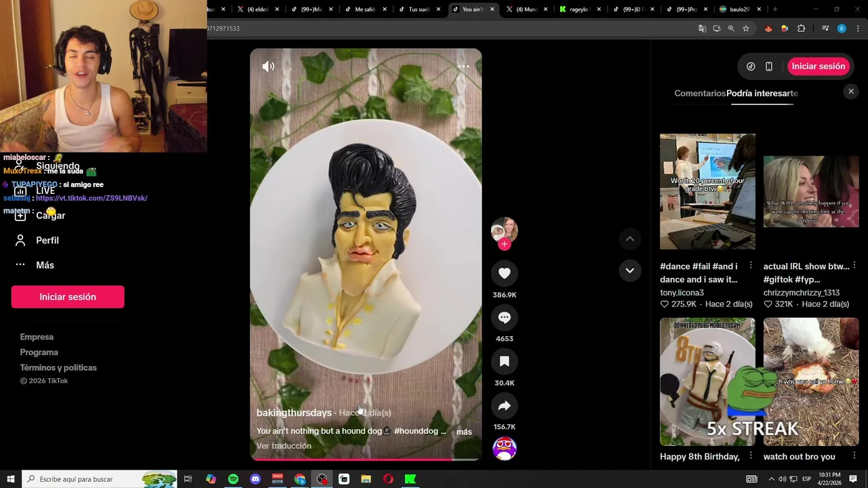Open the "actual IRL show" video thumbnail
This screenshot has width=868, height=488.
click(811, 191)
